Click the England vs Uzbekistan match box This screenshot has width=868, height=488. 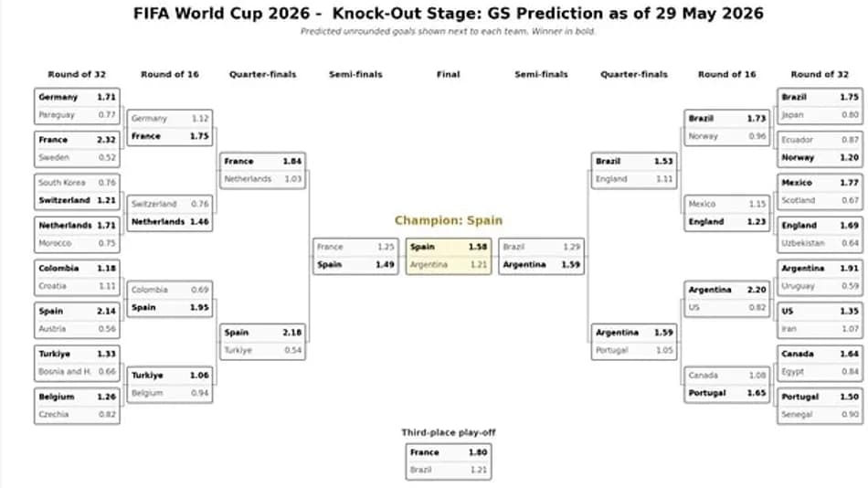coord(820,234)
